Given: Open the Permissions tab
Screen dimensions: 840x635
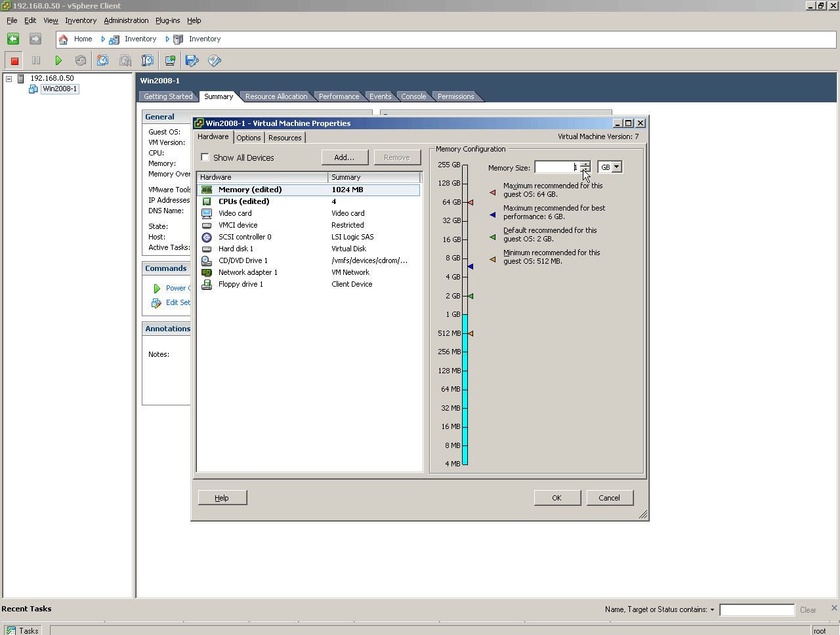Looking at the screenshot, I should (455, 96).
